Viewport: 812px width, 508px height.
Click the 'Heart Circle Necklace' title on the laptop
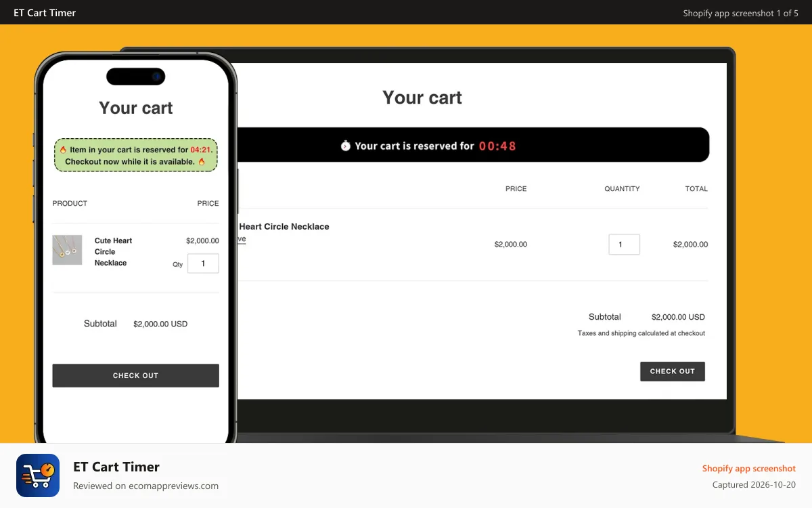[x=284, y=226]
